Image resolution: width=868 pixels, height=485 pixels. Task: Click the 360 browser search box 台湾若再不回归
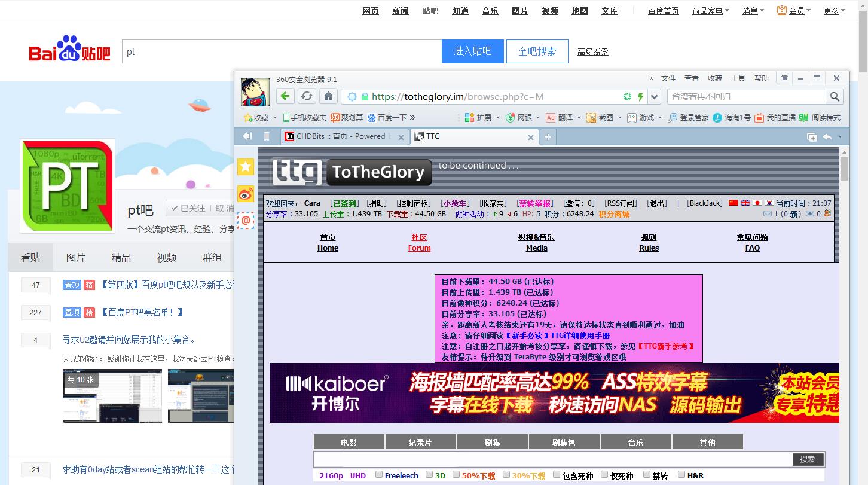747,96
